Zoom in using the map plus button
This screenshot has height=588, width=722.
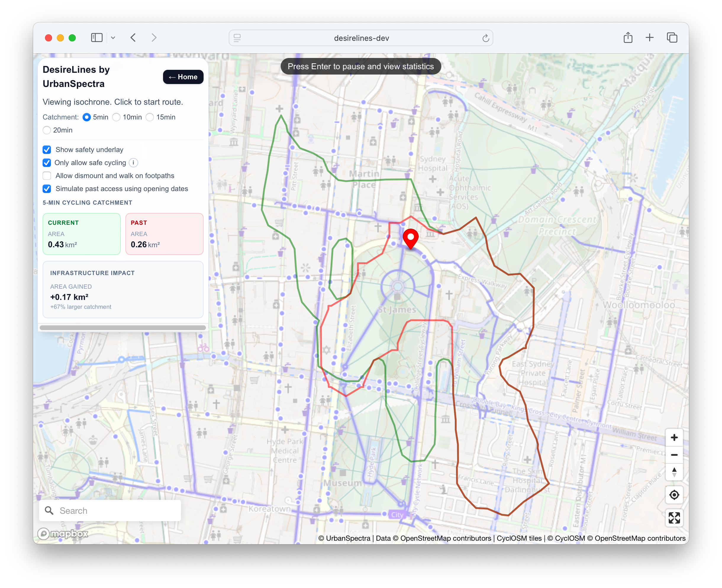click(x=674, y=437)
